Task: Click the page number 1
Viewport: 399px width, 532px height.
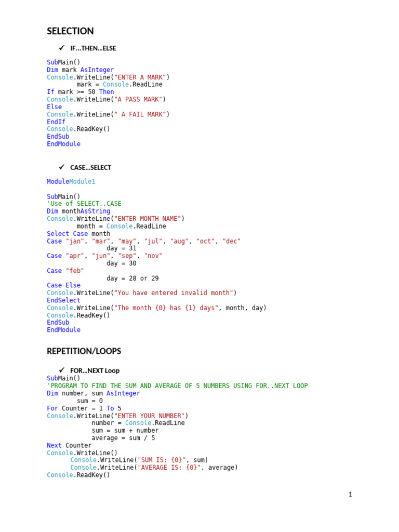Action: (350, 495)
